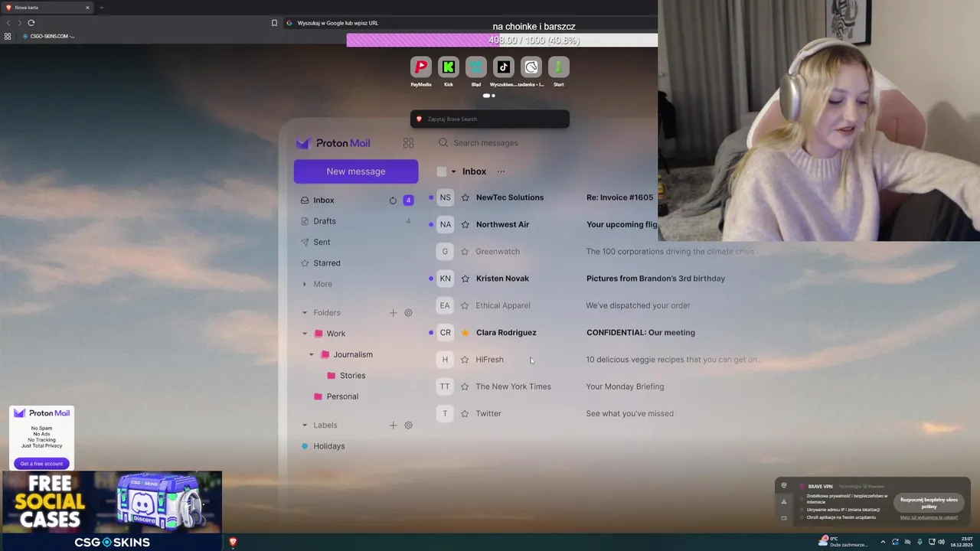Star the NewTec Solutions email
This screenshot has width=980, height=551.
(x=465, y=197)
